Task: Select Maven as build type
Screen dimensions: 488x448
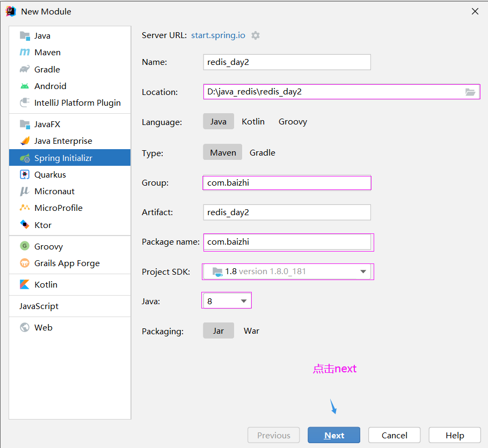Action: (x=222, y=152)
